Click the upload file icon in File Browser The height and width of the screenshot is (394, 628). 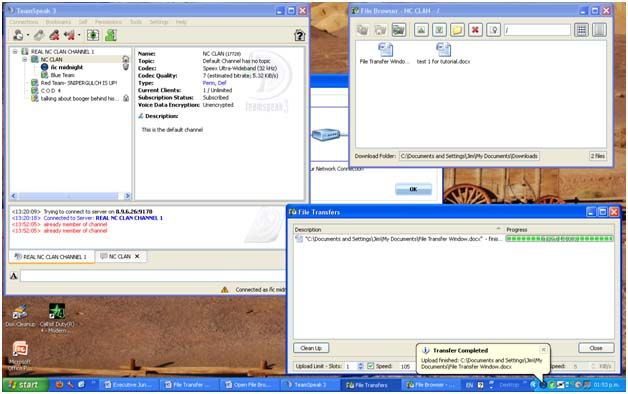(421, 30)
